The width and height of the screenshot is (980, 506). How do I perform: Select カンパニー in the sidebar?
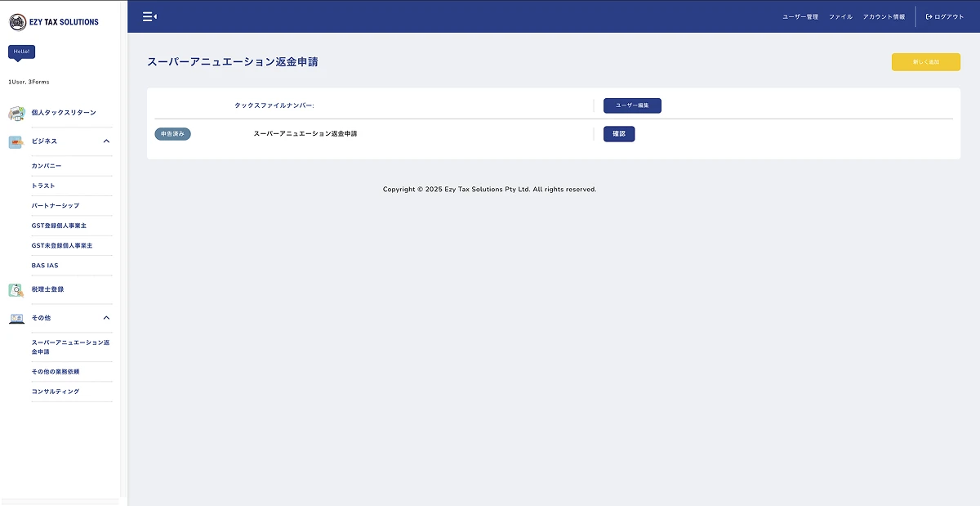47,166
